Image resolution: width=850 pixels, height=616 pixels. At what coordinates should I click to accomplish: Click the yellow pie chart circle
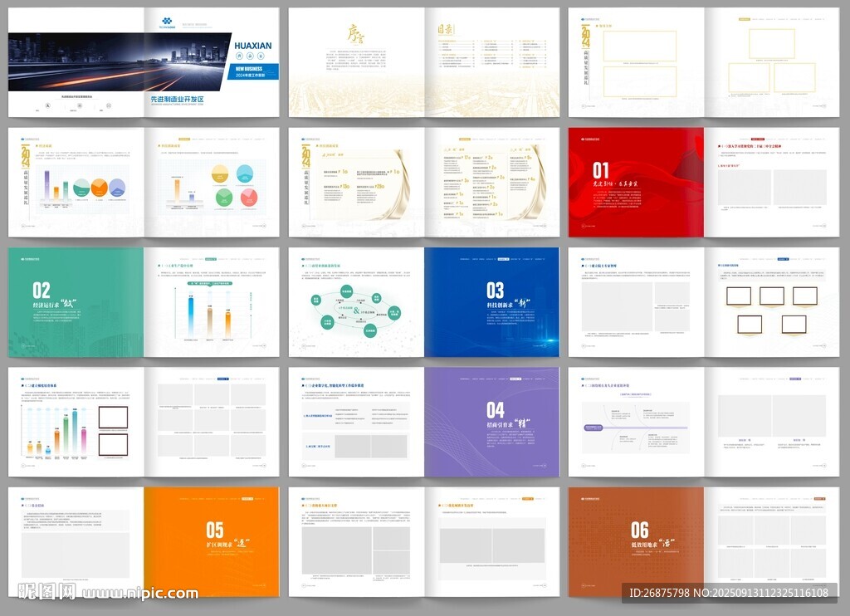[219, 174]
